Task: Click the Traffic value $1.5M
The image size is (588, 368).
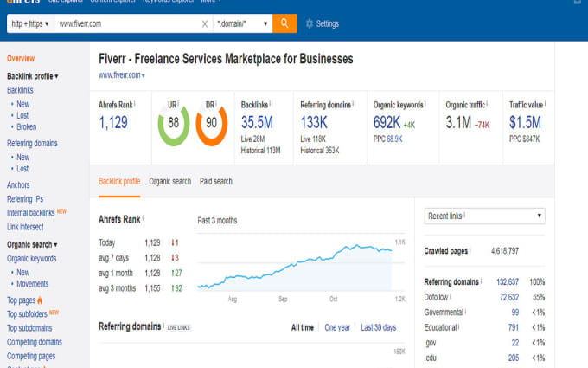Action: (525, 122)
